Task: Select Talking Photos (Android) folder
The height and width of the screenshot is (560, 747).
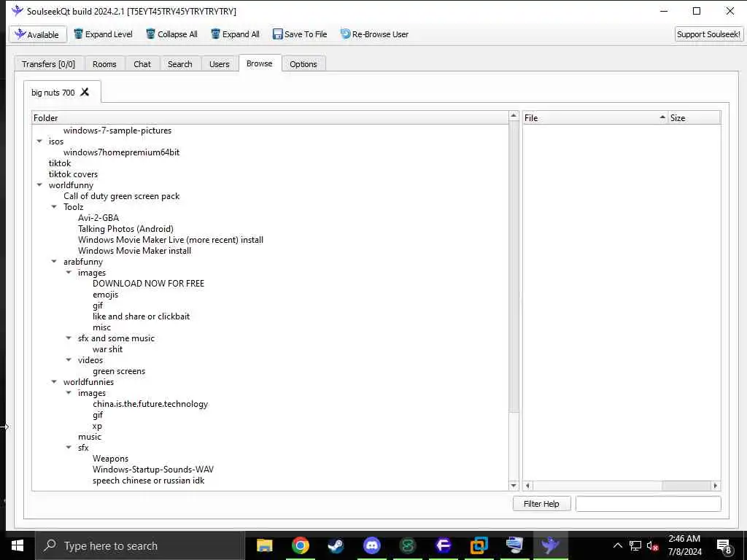Action: coord(125,228)
